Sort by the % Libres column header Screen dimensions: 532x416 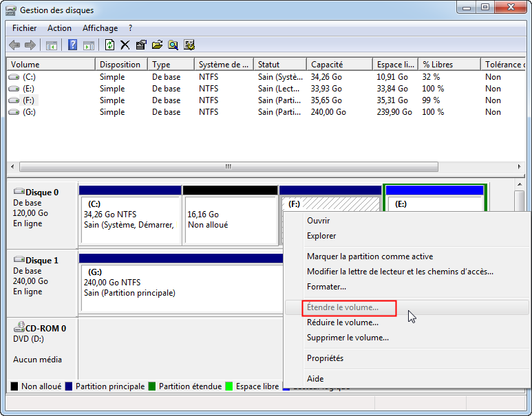tap(449, 65)
